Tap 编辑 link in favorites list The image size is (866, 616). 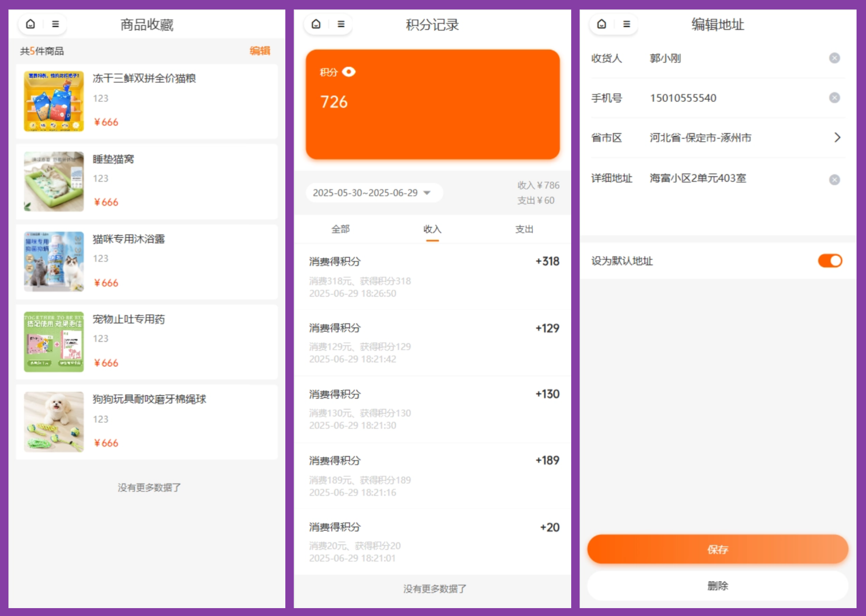tap(260, 51)
